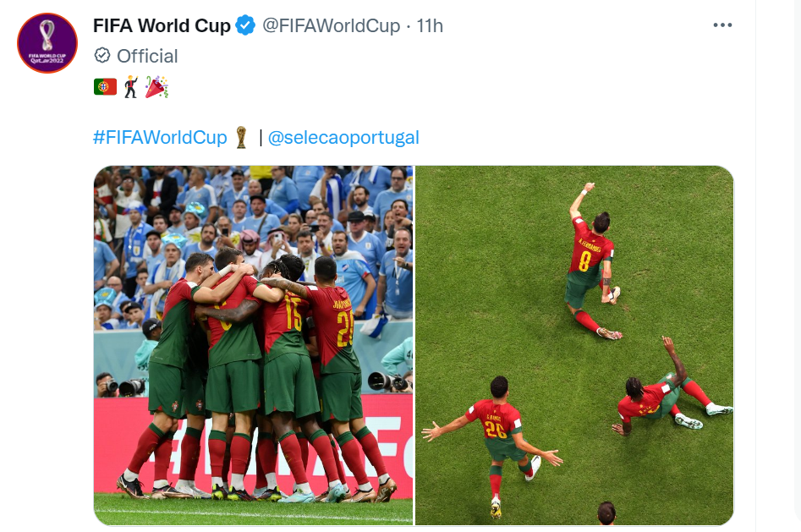Screen dimensions: 801x532
Task: Click the Portugal flag emoji
Action: (105, 87)
